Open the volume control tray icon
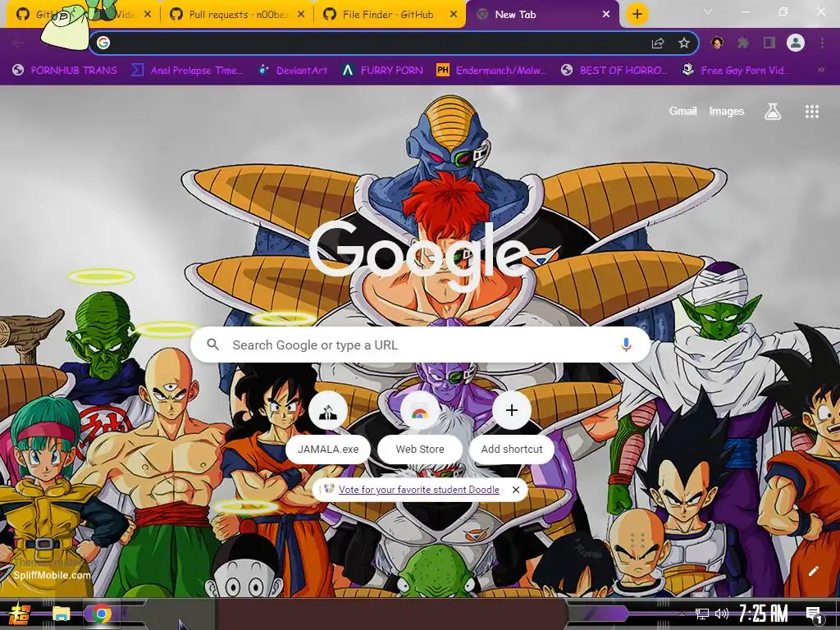 pyautogui.click(x=722, y=614)
